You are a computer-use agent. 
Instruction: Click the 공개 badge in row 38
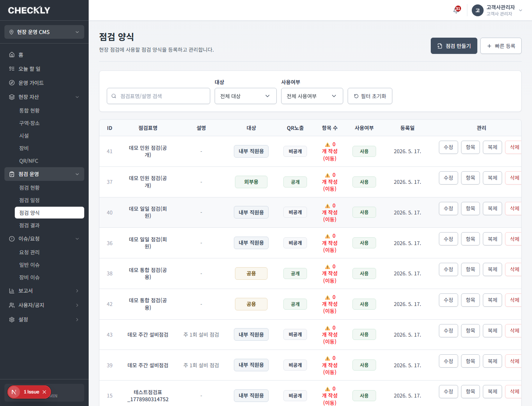pos(295,273)
